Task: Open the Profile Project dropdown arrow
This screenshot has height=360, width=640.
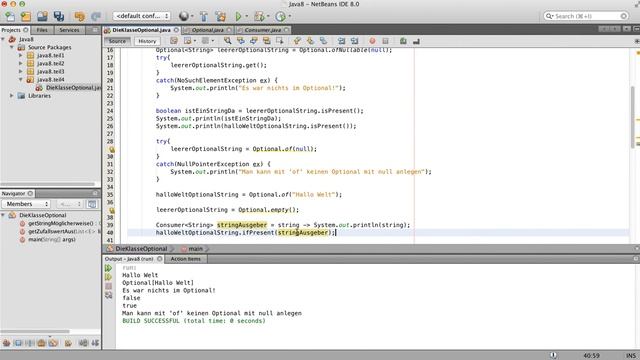Action: (x=290, y=17)
